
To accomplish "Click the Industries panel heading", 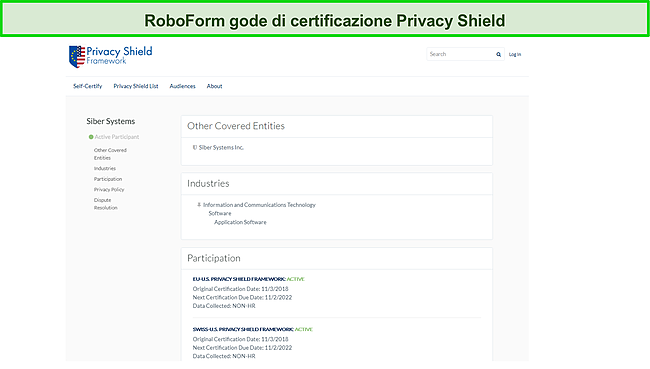I will click(x=208, y=184).
